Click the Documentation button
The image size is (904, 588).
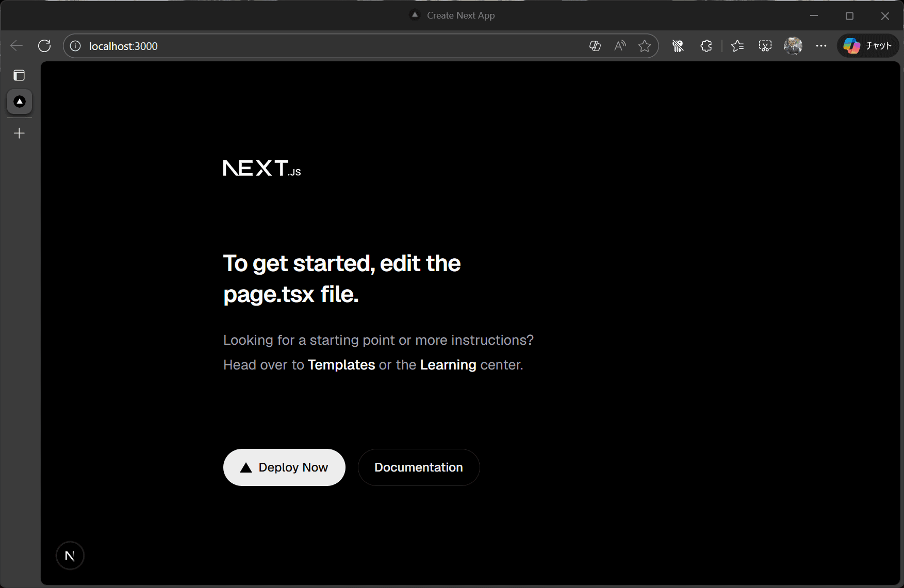tap(418, 467)
